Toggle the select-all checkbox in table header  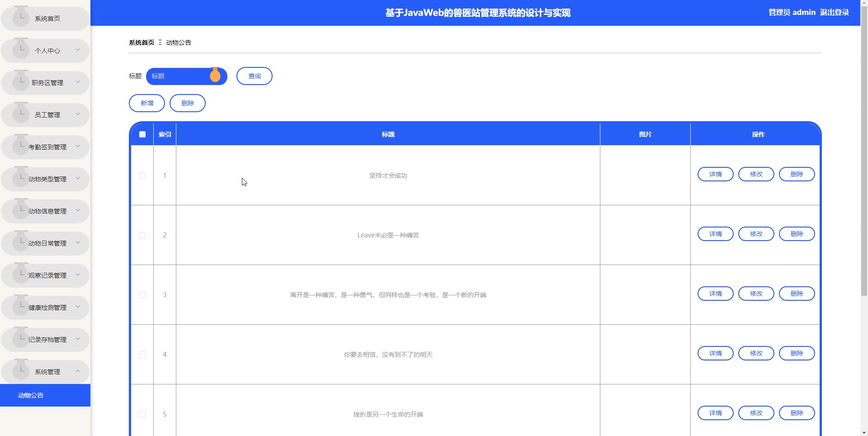pos(142,134)
